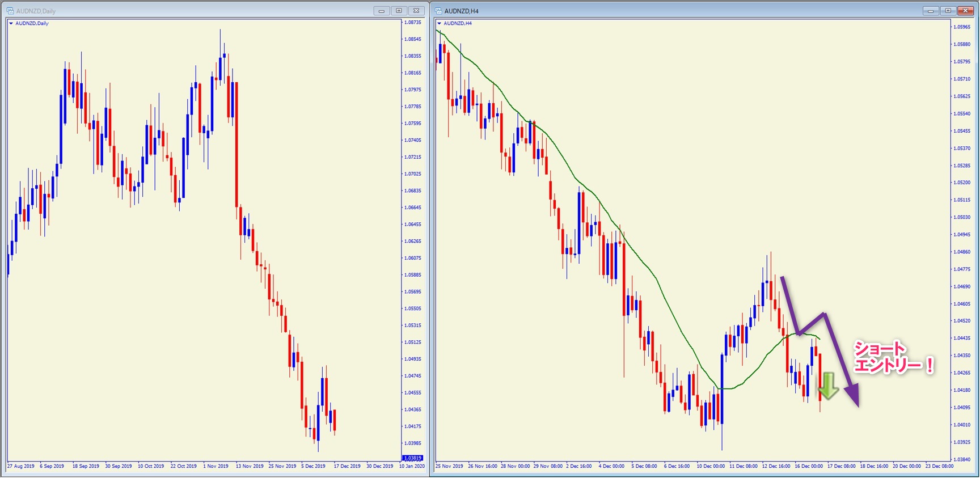Click the 29 Nov 08:00 time label
Image resolution: width=980 pixels, height=478 pixels.
[x=548, y=466]
